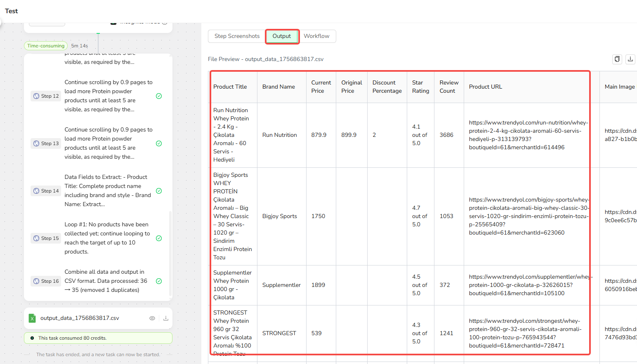
Task: Click the 539 price cell
Action: click(321, 333)
